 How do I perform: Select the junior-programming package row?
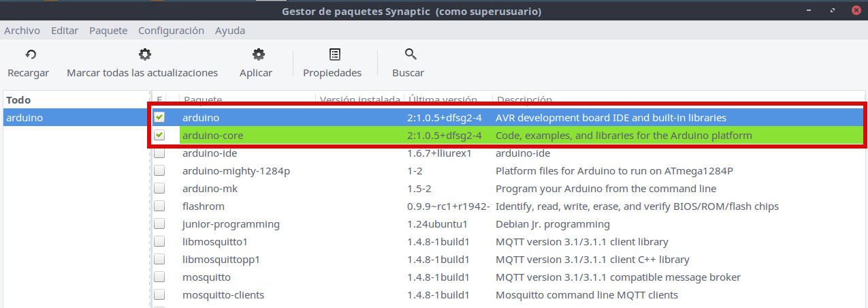231,224
